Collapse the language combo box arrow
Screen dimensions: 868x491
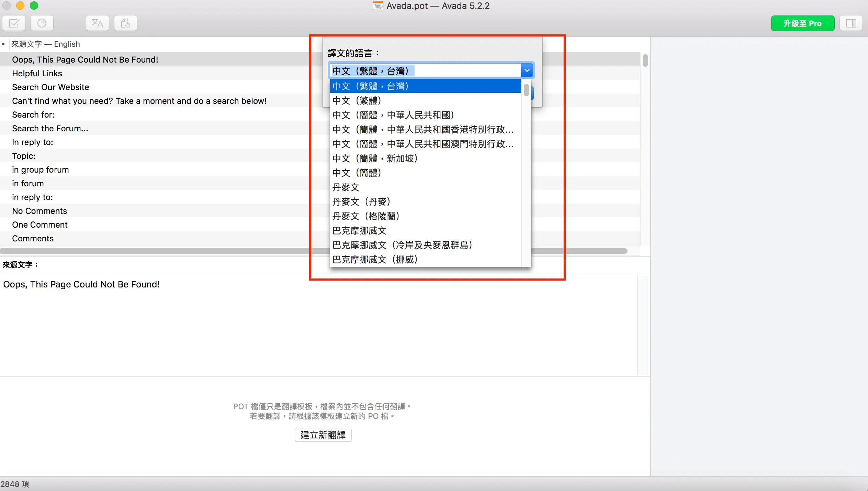pos(527,70)
